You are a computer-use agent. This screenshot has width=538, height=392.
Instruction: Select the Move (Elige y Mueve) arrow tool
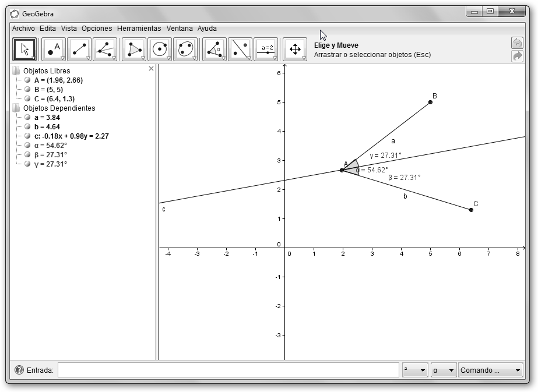coord(24,50)
